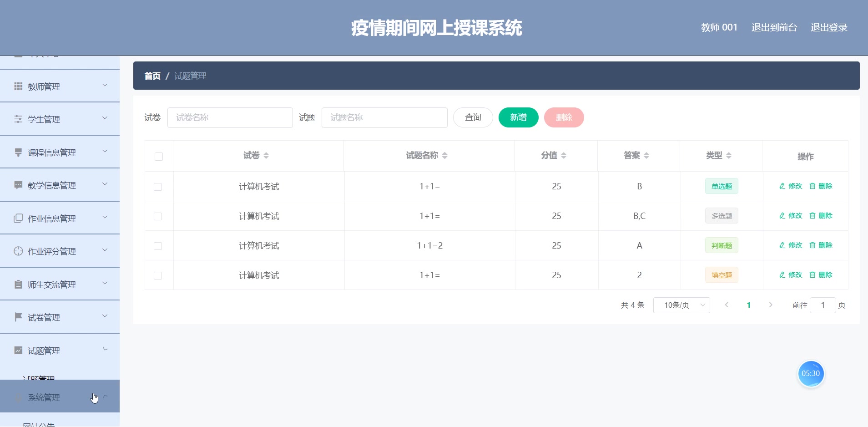Viewport: 868px width, 427px height.
Task: Sort 类型 column via its sort arrows
Action: click(x=729, y=156)
